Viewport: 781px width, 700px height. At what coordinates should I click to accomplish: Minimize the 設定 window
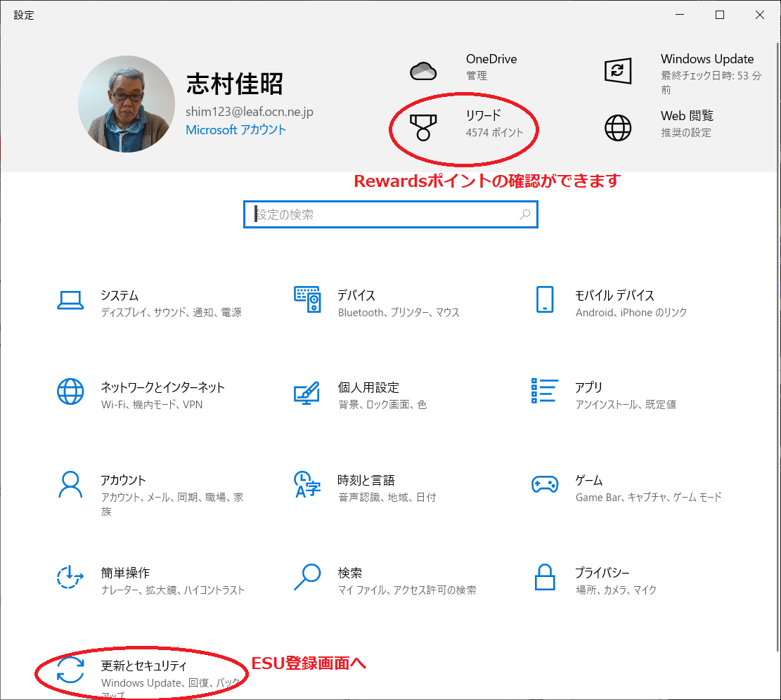(679, 15)
